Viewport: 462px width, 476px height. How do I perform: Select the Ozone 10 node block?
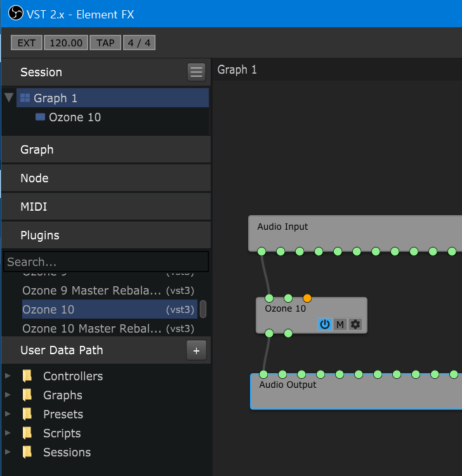click(312, 315)
